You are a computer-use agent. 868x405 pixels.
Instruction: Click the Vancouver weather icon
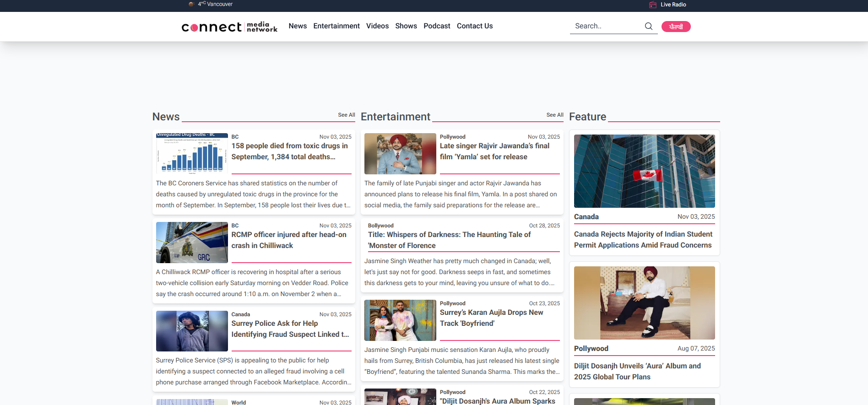point(191,4)
